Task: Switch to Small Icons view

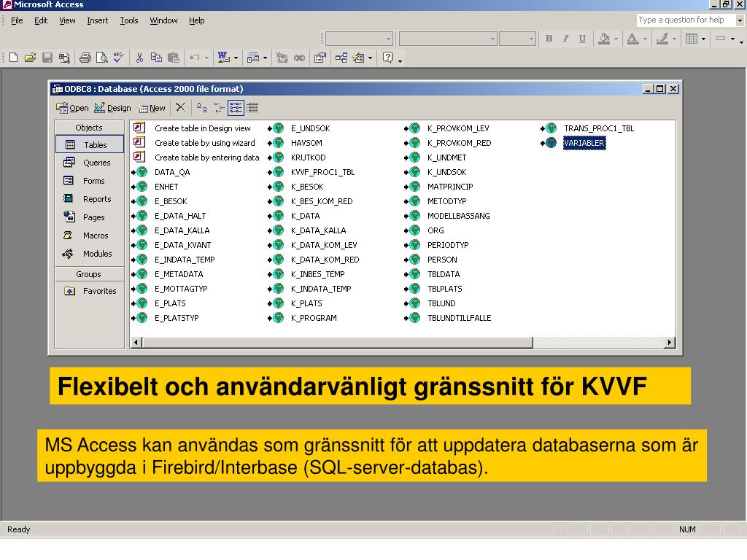Action: [219, 108]
